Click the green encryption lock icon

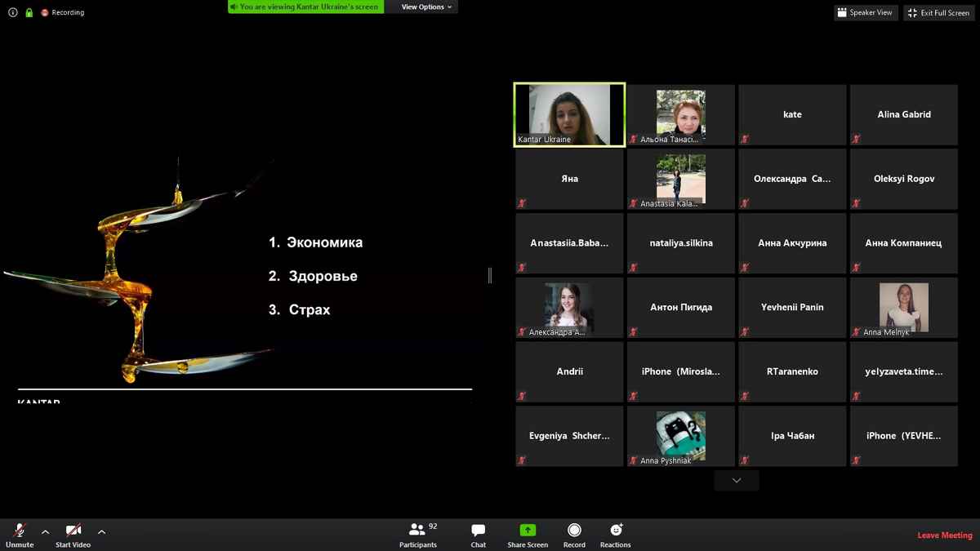click(29, 12)
